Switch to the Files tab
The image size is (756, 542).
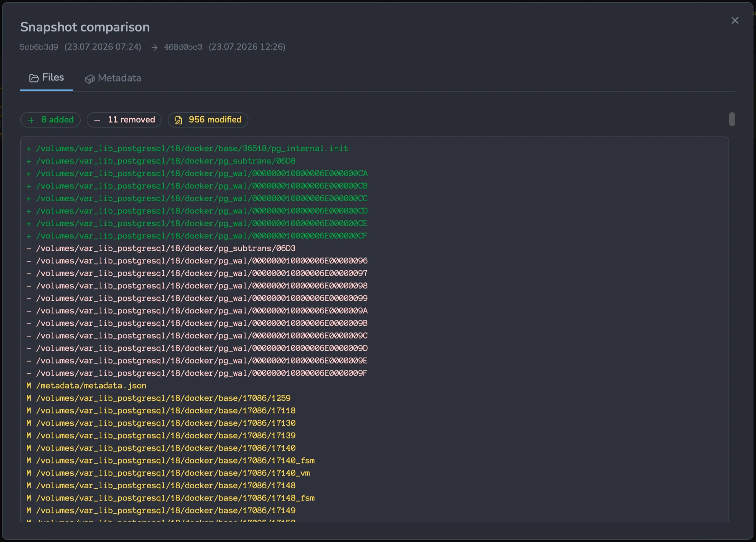[47, 77]
